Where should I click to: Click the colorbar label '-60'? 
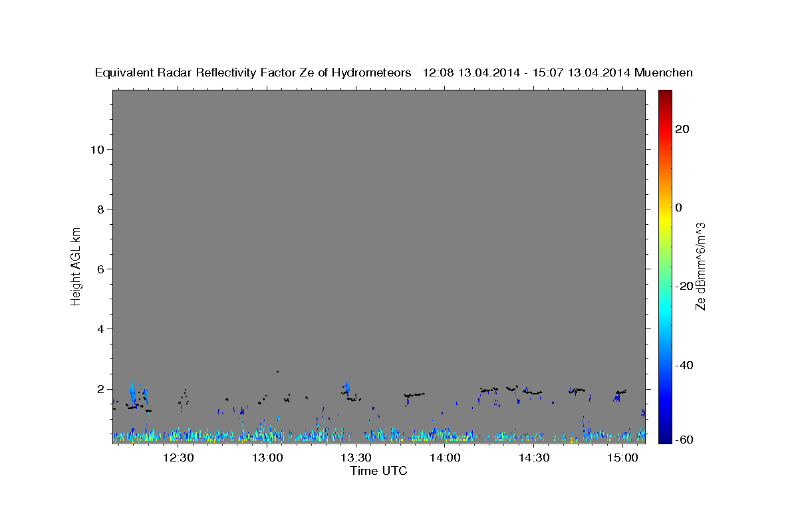684,440
